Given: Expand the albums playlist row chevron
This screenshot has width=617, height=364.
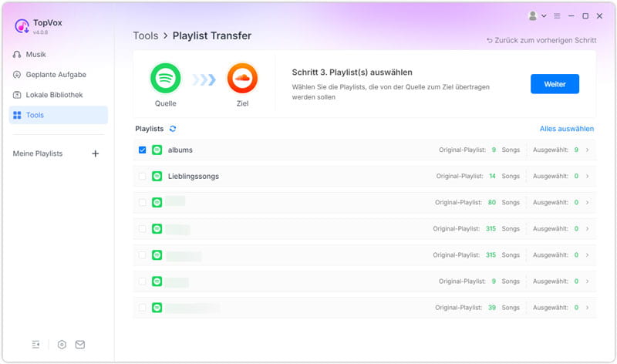Looking at the screenshot, I should [x=587, y=150].
